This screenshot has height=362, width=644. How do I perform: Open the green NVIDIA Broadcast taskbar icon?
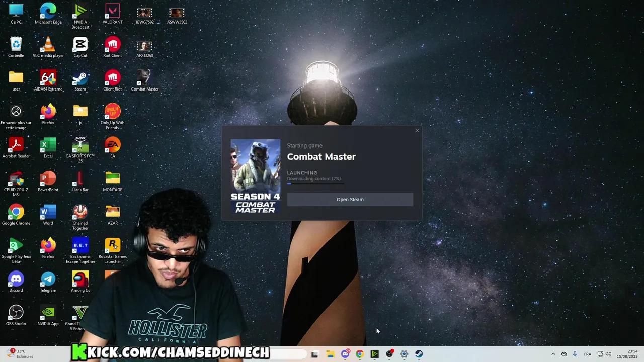374,354
